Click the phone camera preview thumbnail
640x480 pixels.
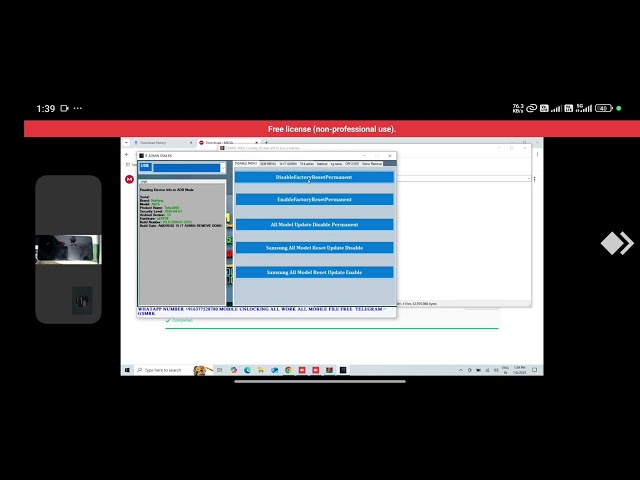click(x=69, y=249)
